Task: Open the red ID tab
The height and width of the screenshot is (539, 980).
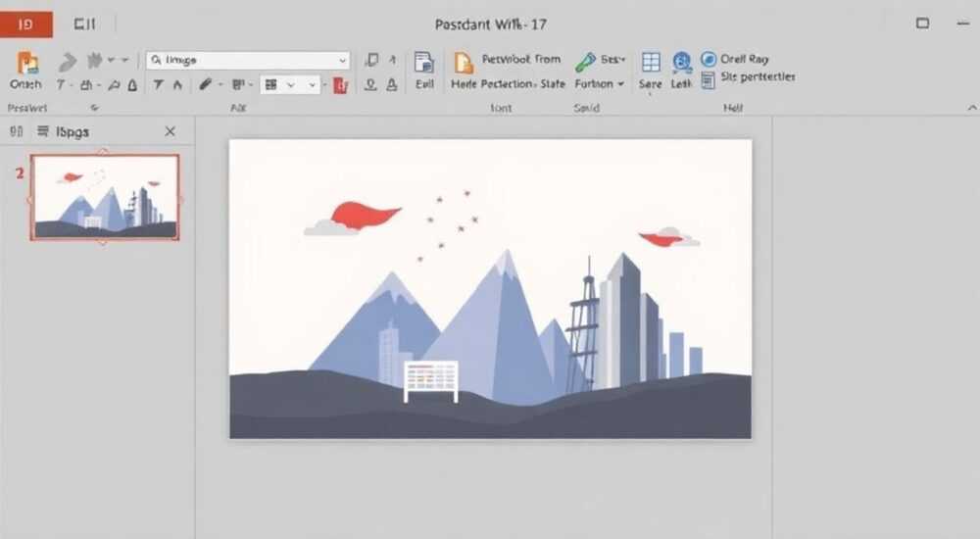Action: 26,24
